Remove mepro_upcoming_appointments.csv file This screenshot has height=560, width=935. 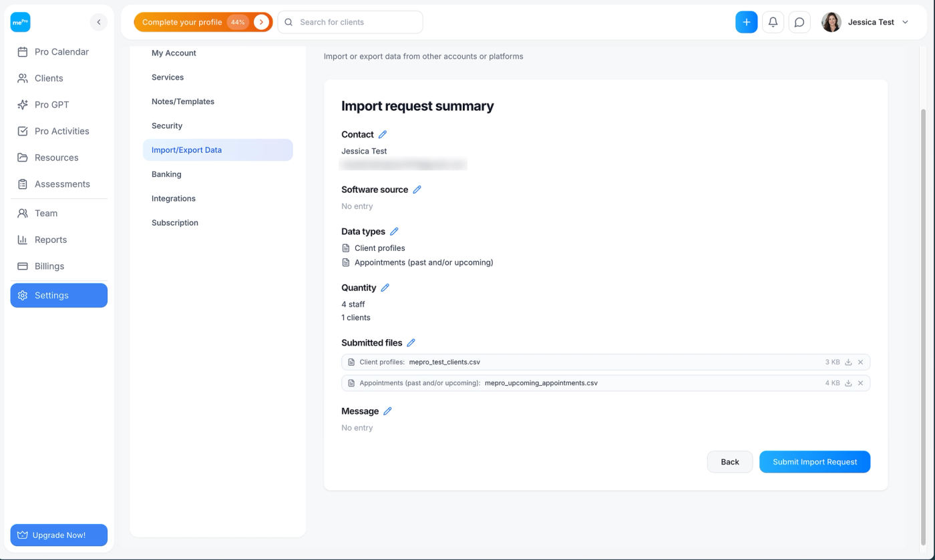(860, 383)
